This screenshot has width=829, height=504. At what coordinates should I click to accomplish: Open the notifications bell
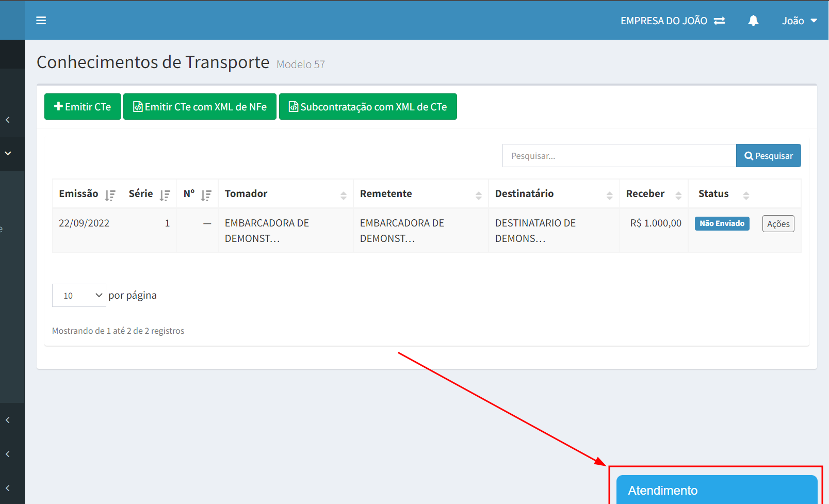coord(753,21)
